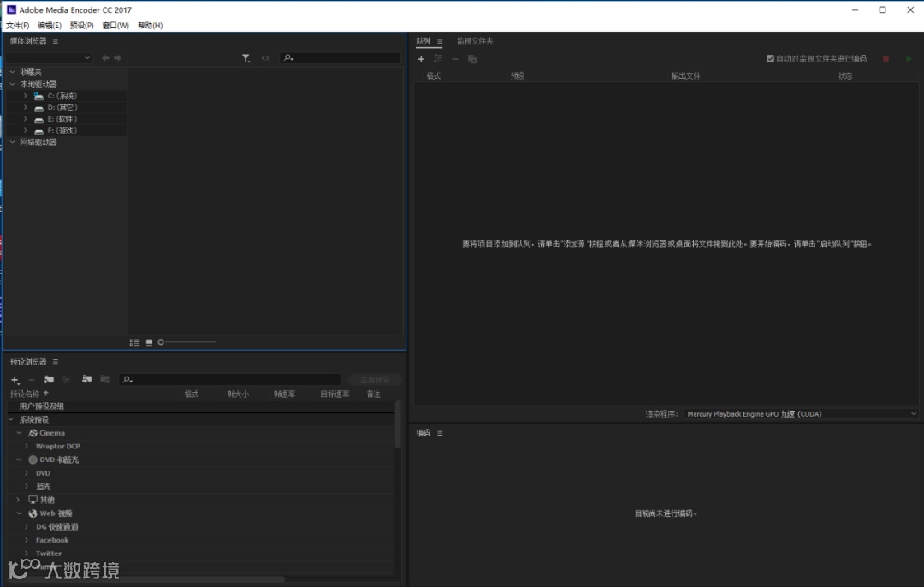Screen dimensions: 924x587
Task: Open the 编码 encoding panel menu icon
Action: click(x=440, y=433)
